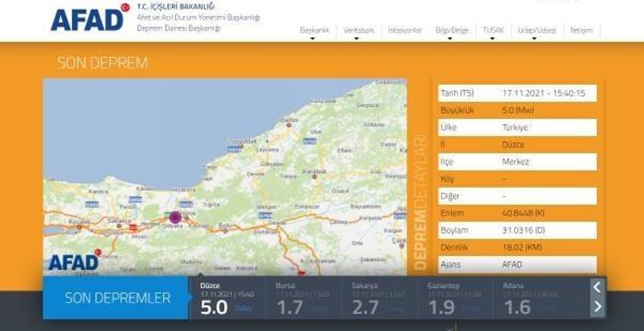Image resolution: width=644 pixels, height=331 pixels.
Task: Click the purple earthquake epicenter marker
Action: pyautogui.click(x=175, y=217)
